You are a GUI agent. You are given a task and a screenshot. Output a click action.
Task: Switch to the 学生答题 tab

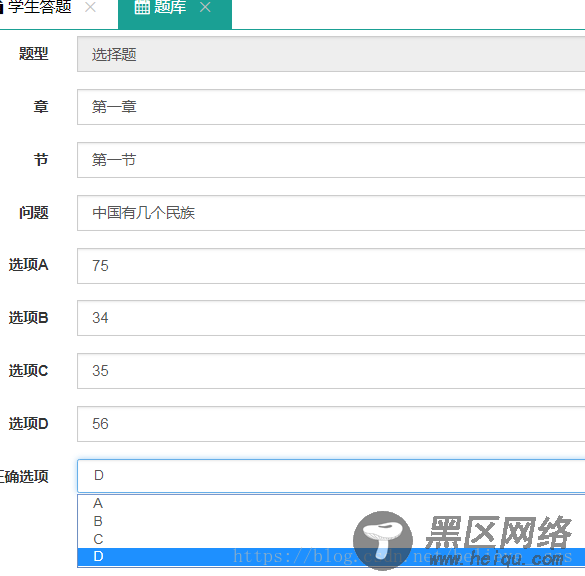[x=39, y=7]
